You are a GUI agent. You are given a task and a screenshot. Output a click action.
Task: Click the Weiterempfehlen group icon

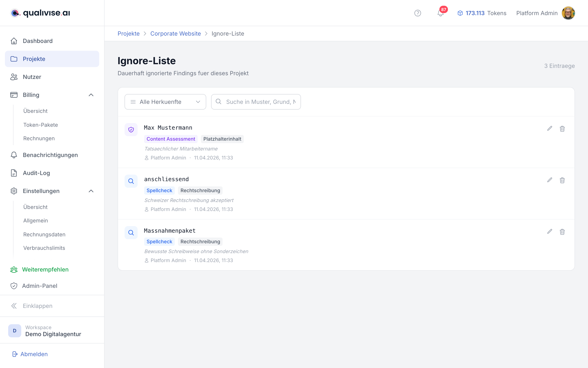pos(14,269)
